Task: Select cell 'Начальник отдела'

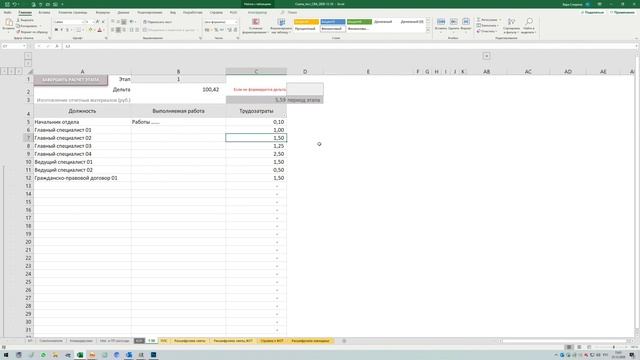Action: (x=82, y=122)
